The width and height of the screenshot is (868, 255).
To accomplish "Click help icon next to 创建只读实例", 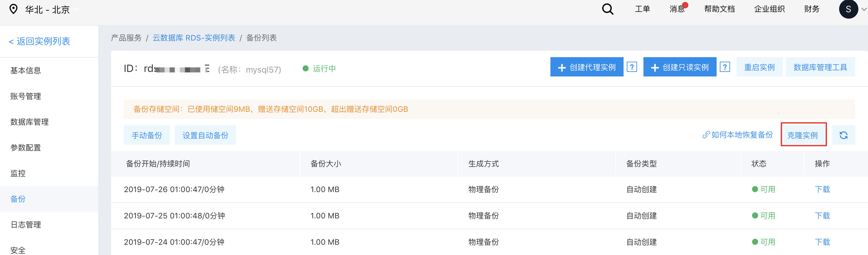I will point(725,67).
